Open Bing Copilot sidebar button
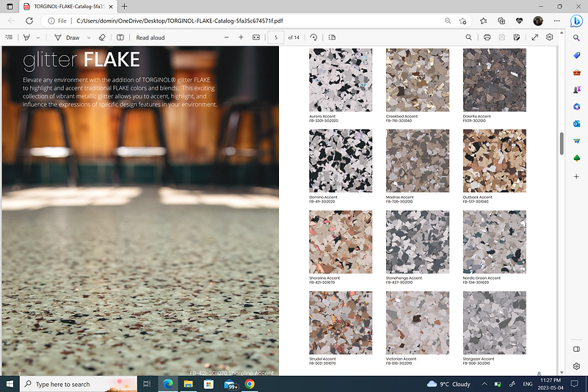Image resolution: width=588 pixels, height=392 pixels. pos(576,21)
